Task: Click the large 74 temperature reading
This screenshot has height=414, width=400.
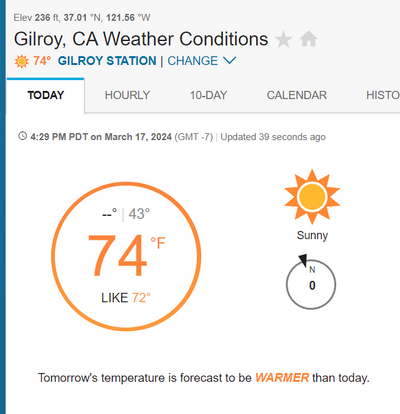Action: pos(117,256)
